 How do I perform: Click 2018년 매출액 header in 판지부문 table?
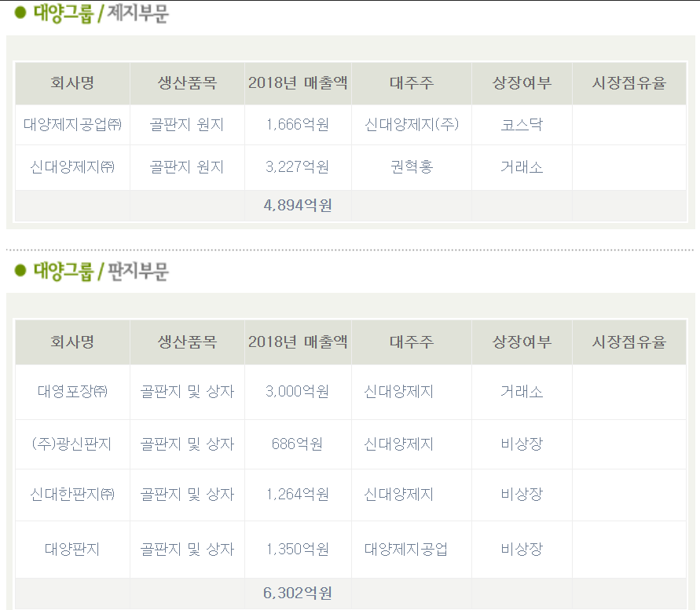(x=298, y=342)
